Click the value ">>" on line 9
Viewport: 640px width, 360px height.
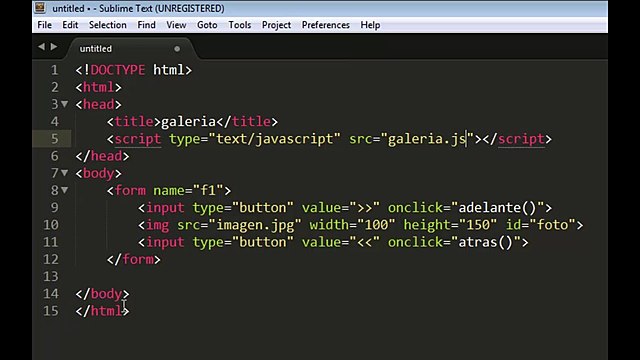click(x=364, y=208)
